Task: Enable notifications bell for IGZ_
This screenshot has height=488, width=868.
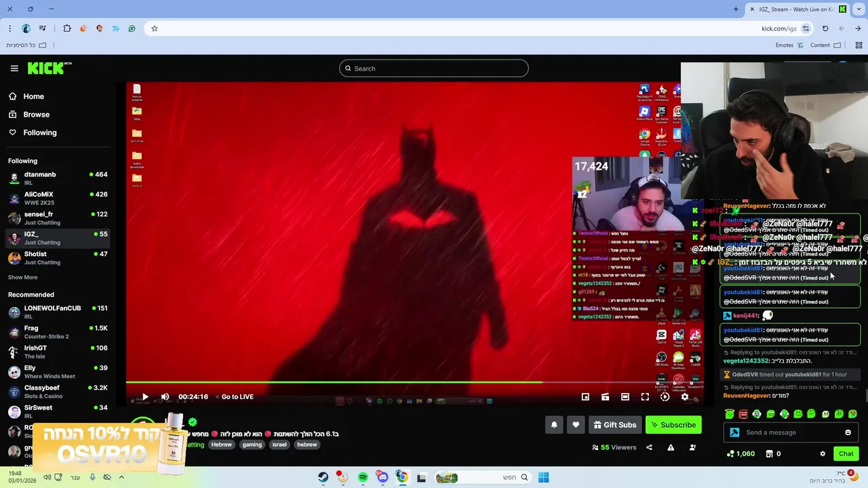Action: tap(554, 425)
